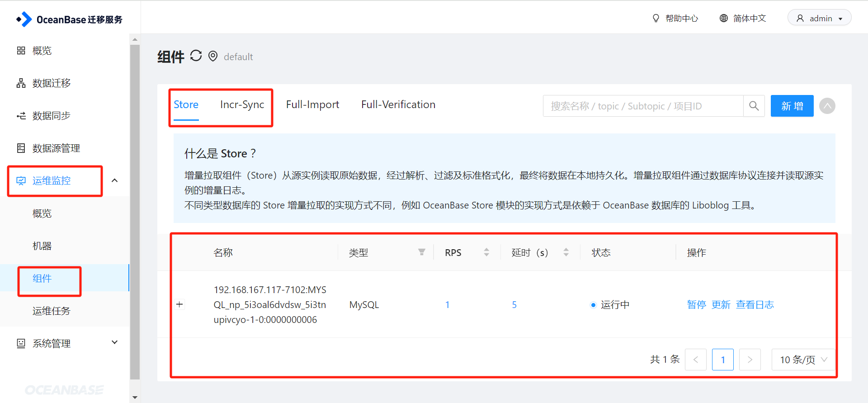868x403 pixels.
Task: Click the sidebar scroll down arrow
Action: pyautogui.click(x=135, y=398)
